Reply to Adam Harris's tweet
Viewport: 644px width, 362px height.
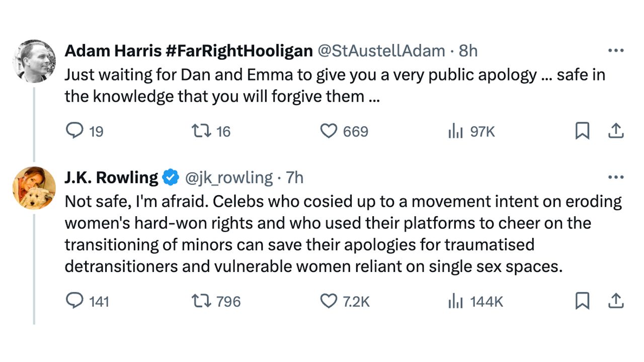pyautogui.click(x=74, y=131)
